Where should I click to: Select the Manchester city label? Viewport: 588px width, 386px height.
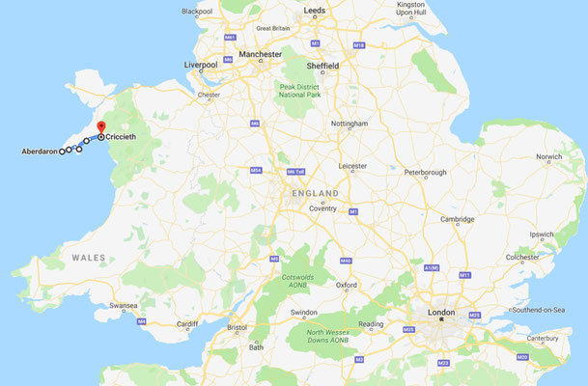261,54
